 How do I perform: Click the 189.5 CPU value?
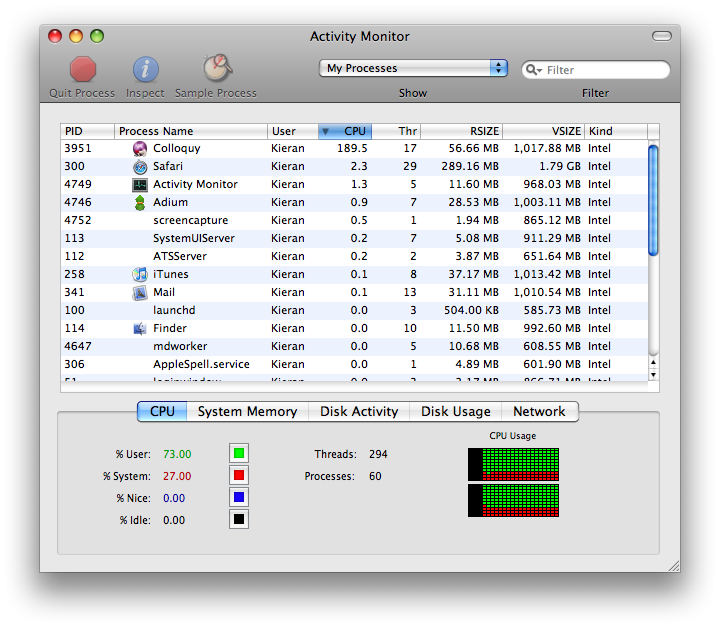pos(352,148)
